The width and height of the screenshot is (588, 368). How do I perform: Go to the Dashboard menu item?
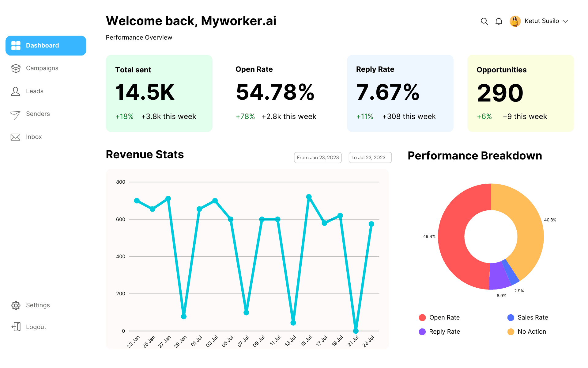pos(46,46)
